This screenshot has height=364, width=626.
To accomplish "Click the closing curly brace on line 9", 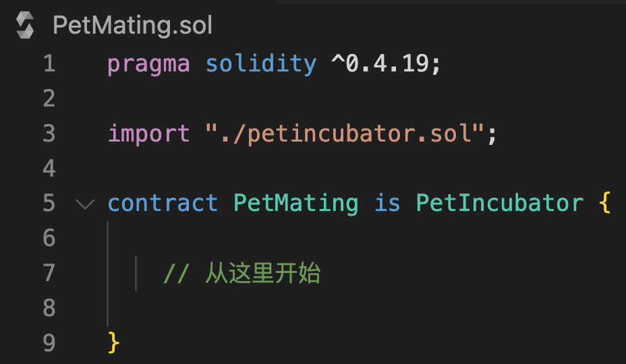I will click(x=114, y=342).
